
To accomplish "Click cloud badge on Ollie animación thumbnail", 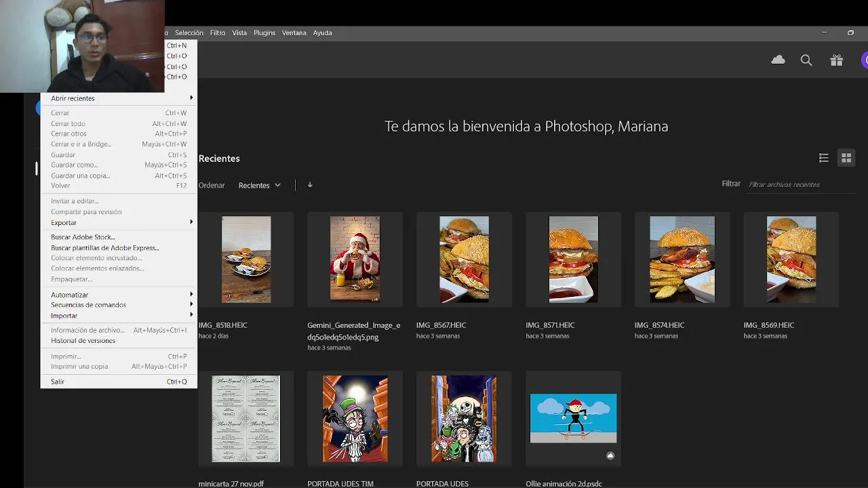I will tap(610, 455).
